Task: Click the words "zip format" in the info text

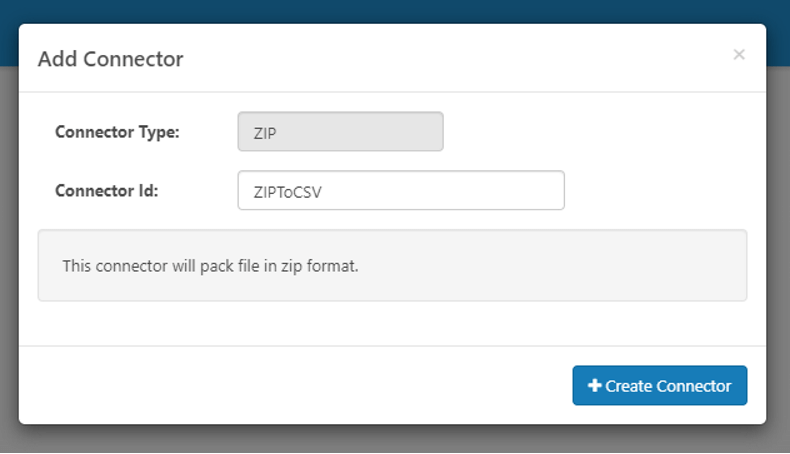Action: 322,267
